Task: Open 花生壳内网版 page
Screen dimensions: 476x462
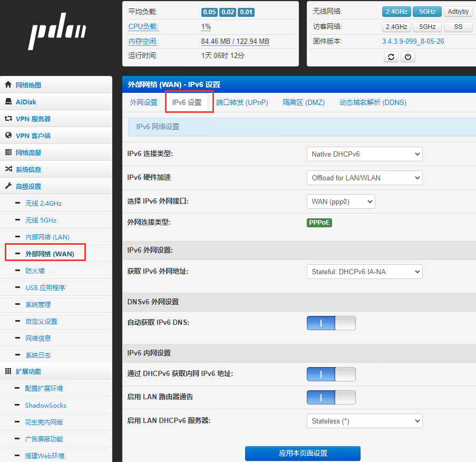Action: click(x=44, y=422)
